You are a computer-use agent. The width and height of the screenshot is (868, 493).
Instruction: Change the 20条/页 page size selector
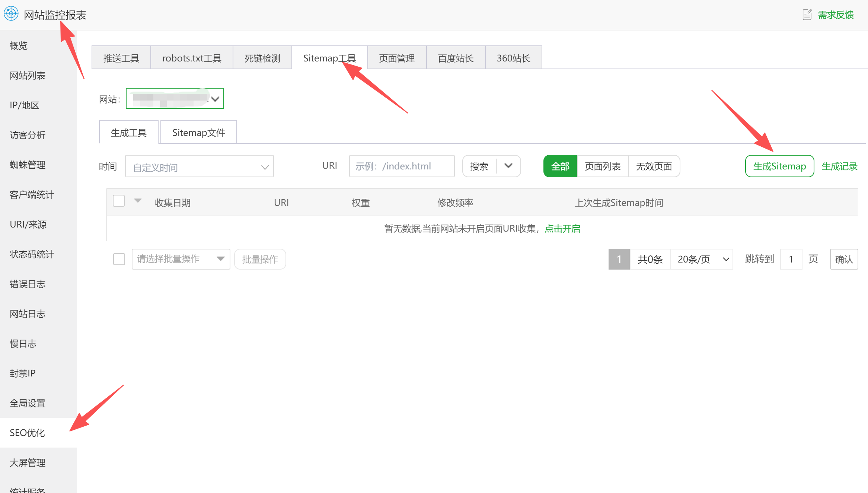702,259
